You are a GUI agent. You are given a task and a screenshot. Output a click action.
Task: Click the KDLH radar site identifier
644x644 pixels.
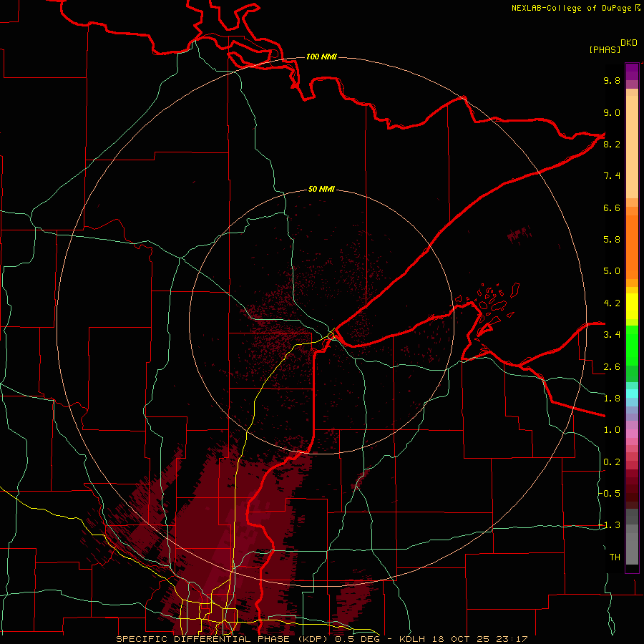click(x=411, y=639)
